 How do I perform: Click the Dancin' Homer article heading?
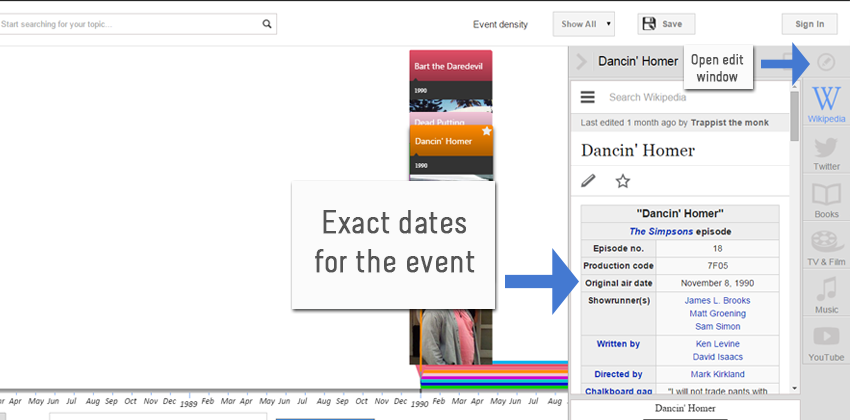(x=638, y=150)
